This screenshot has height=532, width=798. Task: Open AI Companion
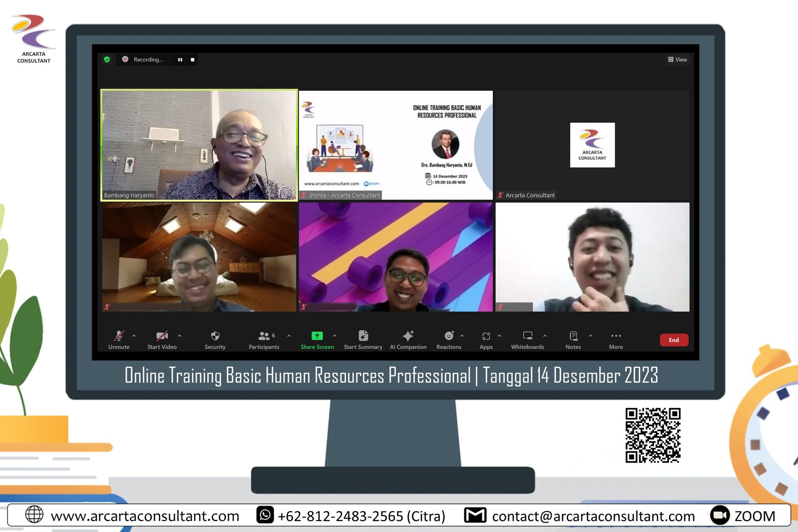(408, 336)
